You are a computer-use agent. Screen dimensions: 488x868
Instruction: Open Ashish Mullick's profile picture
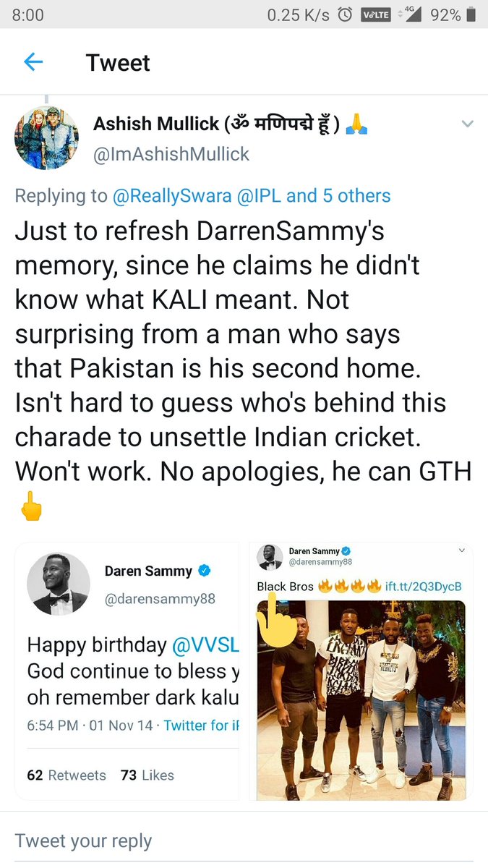[x=47, y=137]
